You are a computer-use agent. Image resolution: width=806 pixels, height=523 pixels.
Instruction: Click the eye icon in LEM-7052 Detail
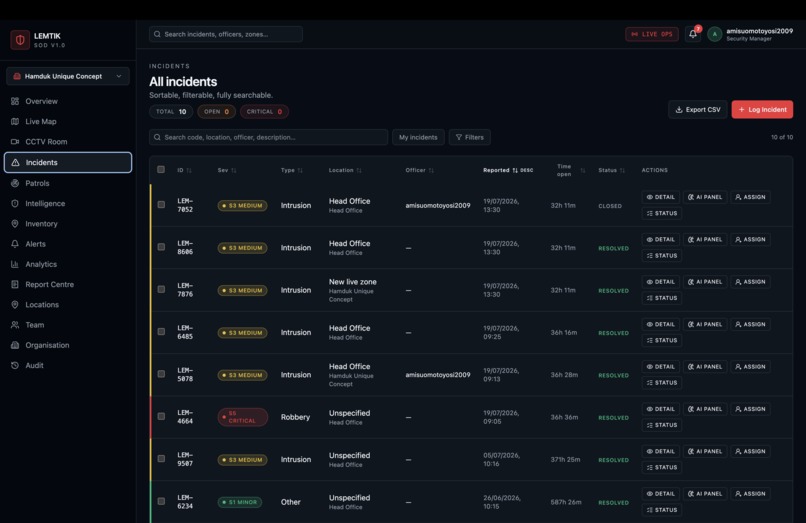click(649, 197)
